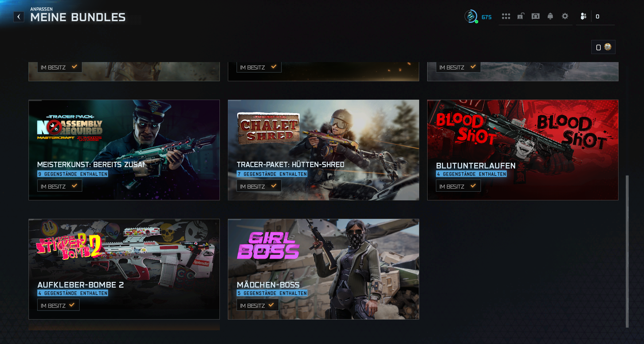Click Im Besitz on Hütten-Shred bundle
Image resolution: width=644 pixels, height=344 pixels.
[x=259, y=186]
